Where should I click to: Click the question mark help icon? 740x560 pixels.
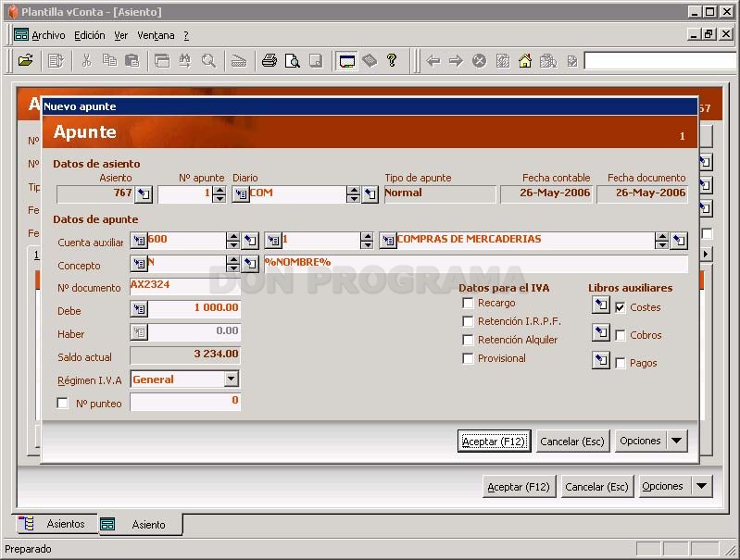[x=392, y=60]
